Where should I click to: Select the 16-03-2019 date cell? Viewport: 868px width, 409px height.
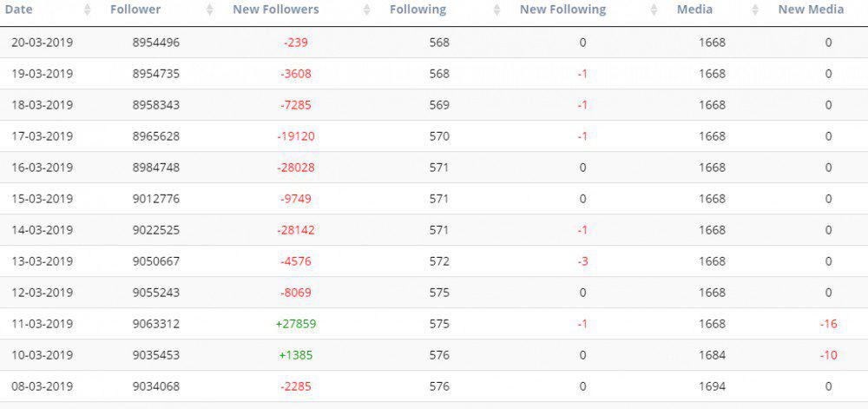click(42, 168)
